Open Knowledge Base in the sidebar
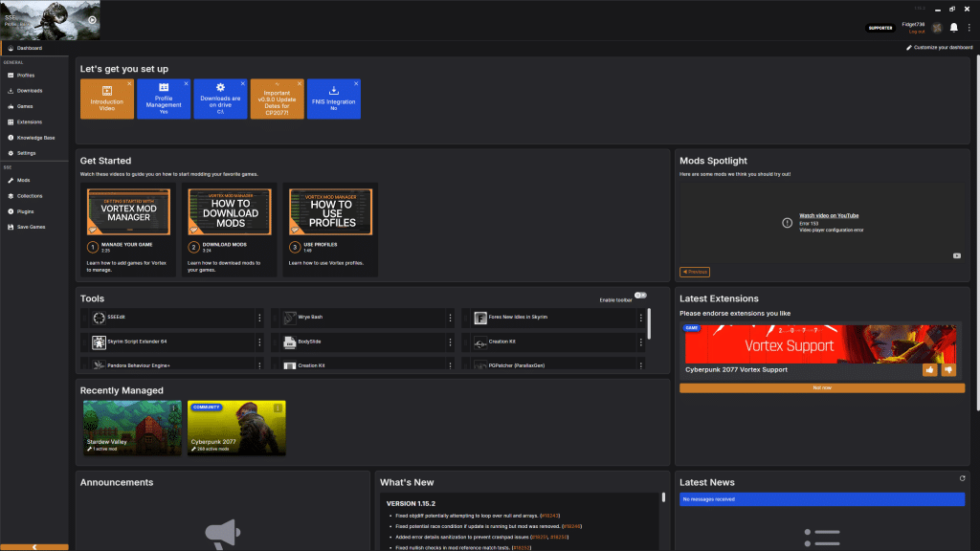The image size is (980, 551). click(34, 138)
